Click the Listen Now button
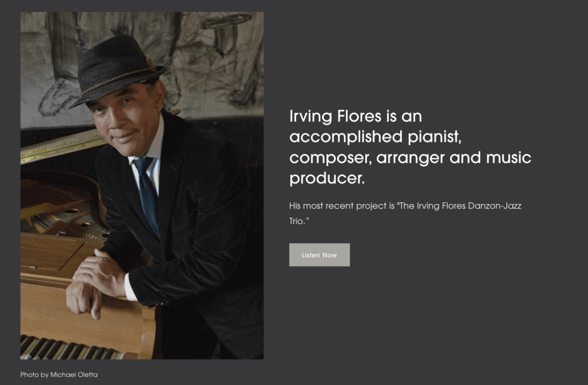Viewport: 588px width, 385px height. click(x=319, y=255)
